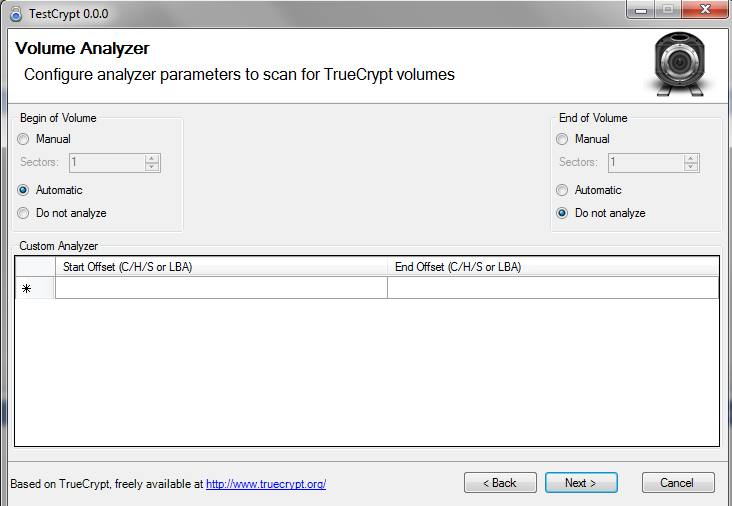Open the truecrypt.org link
The image size is (732, 506).
(266, 484)
